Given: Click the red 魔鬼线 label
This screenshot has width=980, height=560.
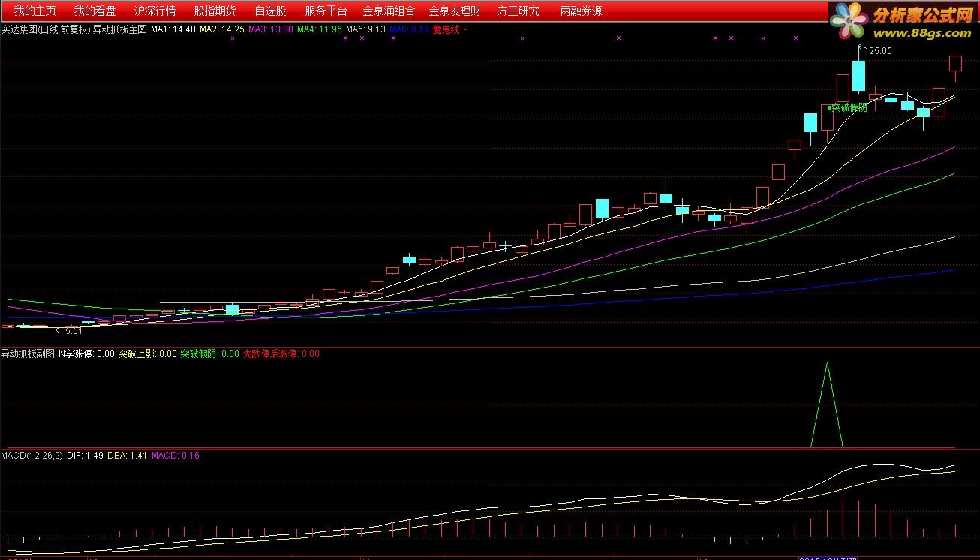Looking at the screenshot, I should coord(450,29).
